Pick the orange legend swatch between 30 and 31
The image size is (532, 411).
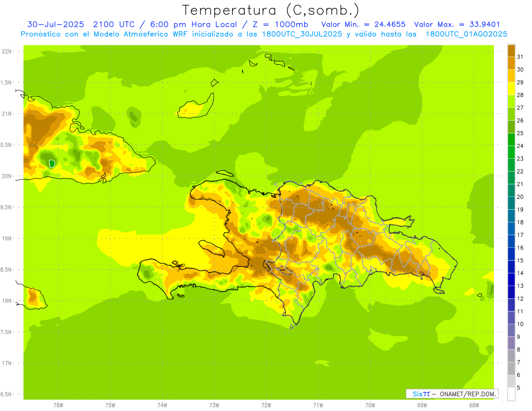click(511, 63)
